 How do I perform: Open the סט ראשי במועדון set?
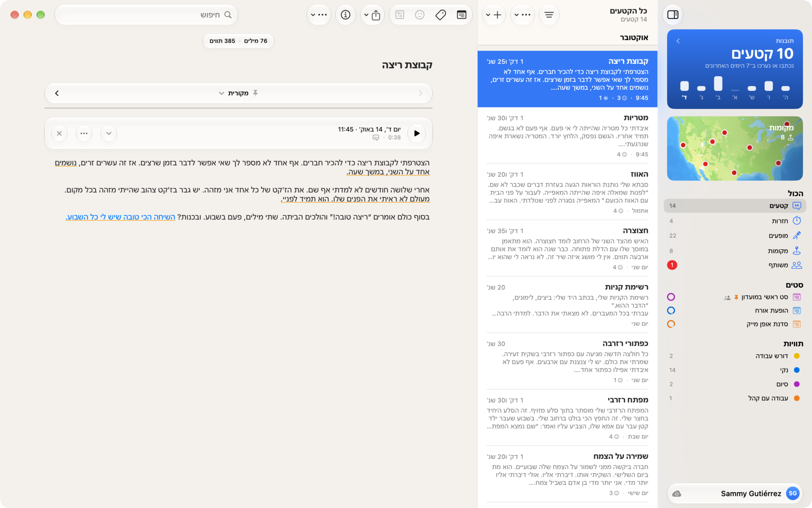pyautogui.click(x=735, y=297)
